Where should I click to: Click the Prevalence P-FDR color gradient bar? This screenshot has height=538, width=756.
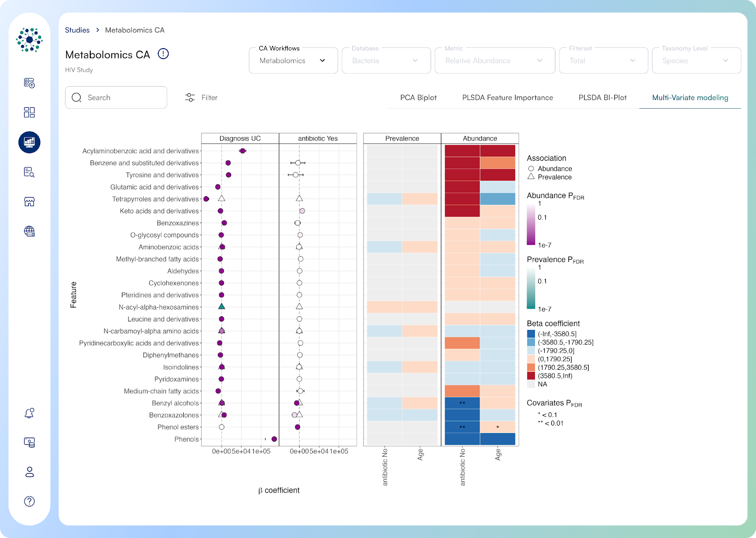(531, 288)
